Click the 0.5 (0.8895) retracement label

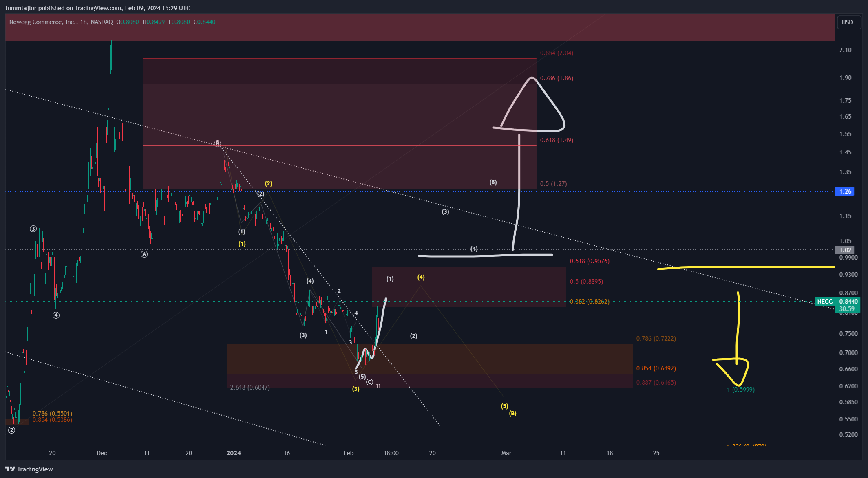586,282
